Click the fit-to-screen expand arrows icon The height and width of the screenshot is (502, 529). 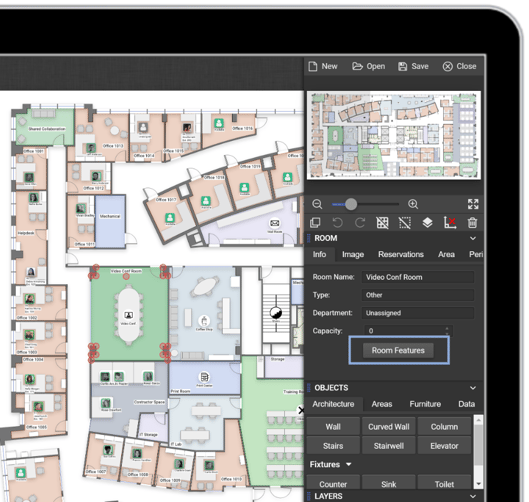click(x=473, y=204)
